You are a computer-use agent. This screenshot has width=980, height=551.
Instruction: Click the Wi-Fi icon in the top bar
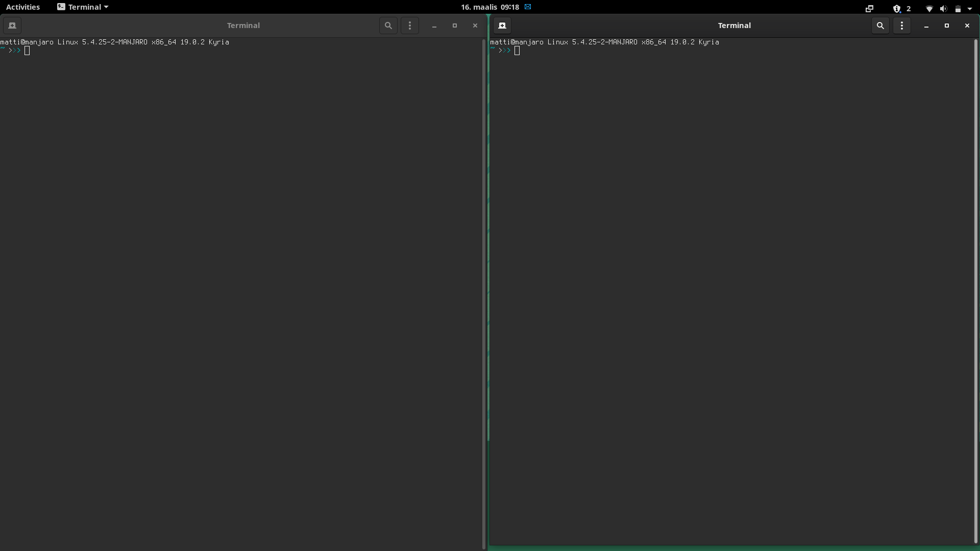pyautogui.click(x=928, y=9)
